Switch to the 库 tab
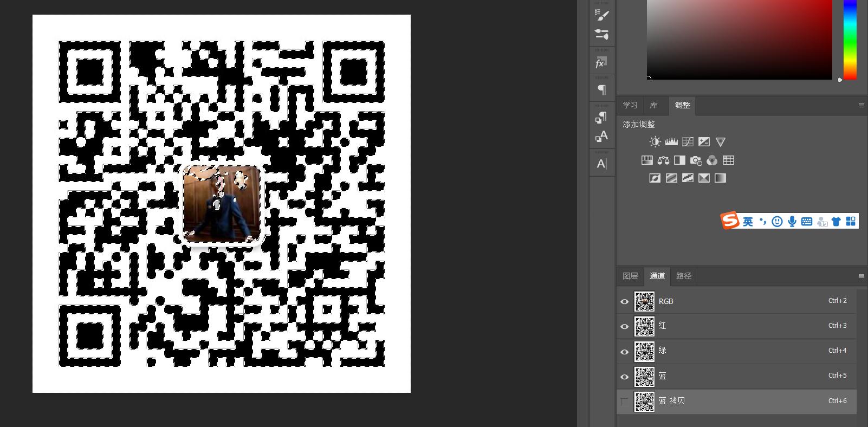The height and width of the screenshot is (427, 868). tap(654, 106)
